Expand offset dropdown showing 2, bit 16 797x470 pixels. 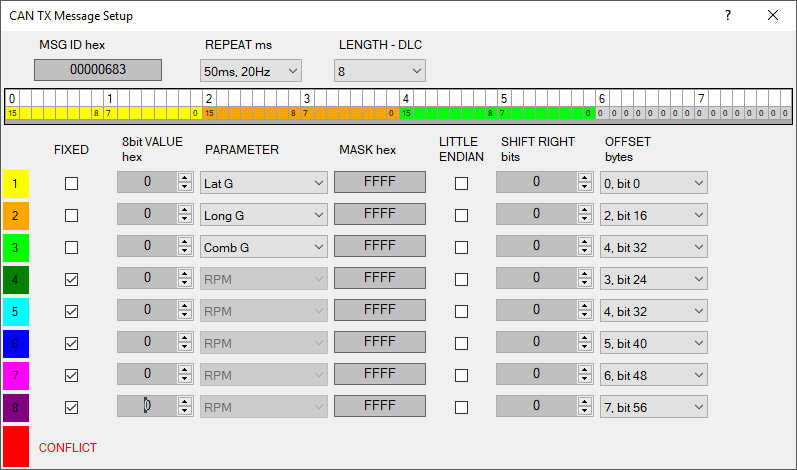(654, 216)
